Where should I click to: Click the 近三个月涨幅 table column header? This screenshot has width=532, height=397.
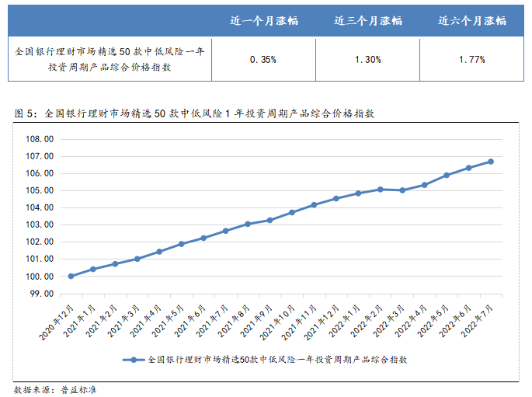point(367,21)
